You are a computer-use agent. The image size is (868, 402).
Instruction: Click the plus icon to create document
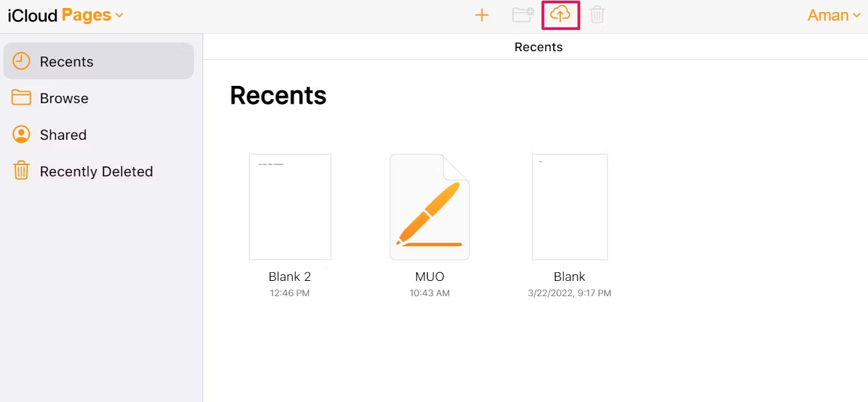coord(482,15)
